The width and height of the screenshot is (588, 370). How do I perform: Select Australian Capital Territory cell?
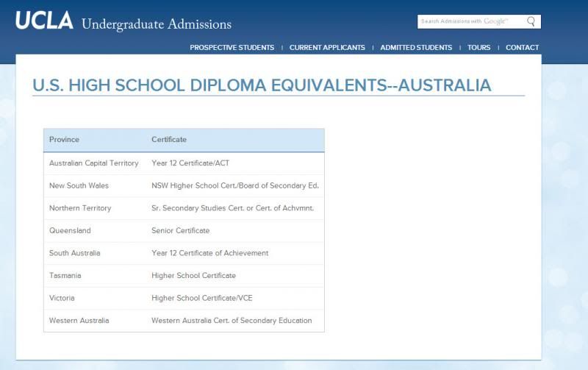click(94, 163)
